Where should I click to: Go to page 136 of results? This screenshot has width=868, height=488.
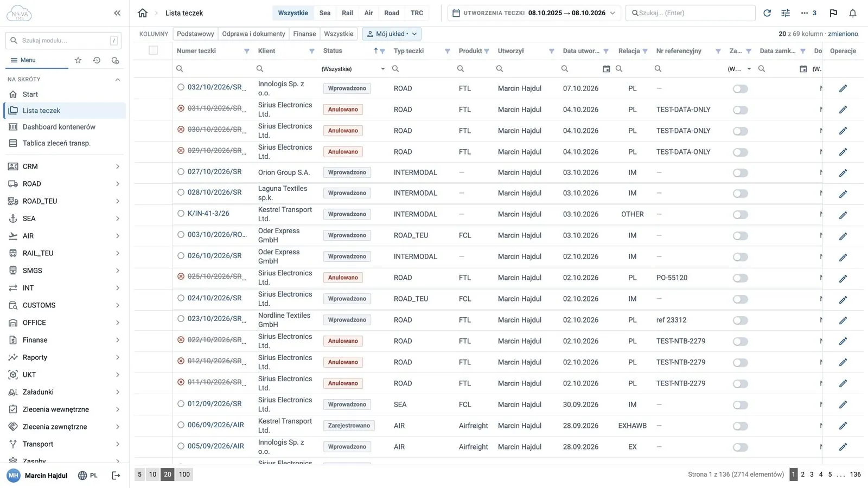tap(856, 474)
